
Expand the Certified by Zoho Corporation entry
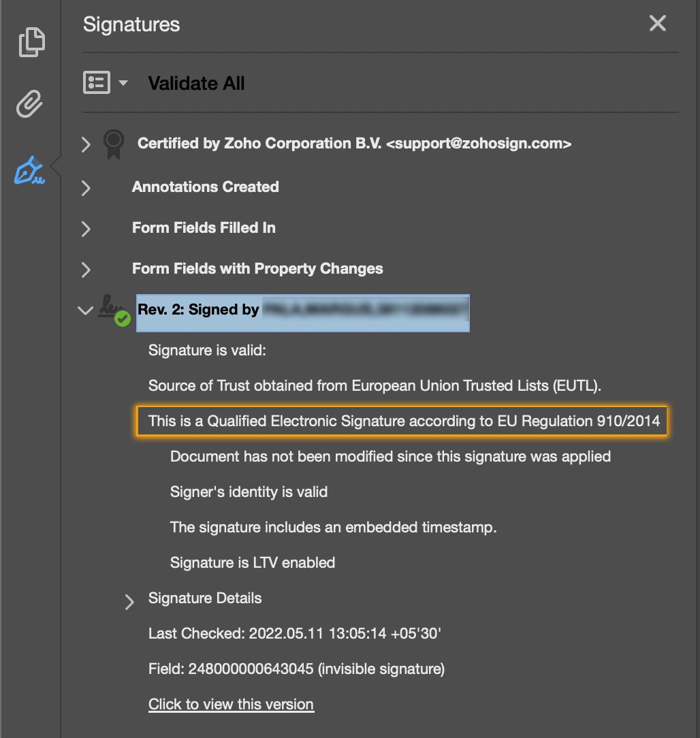pyautogui.click(x=86, y=144)
